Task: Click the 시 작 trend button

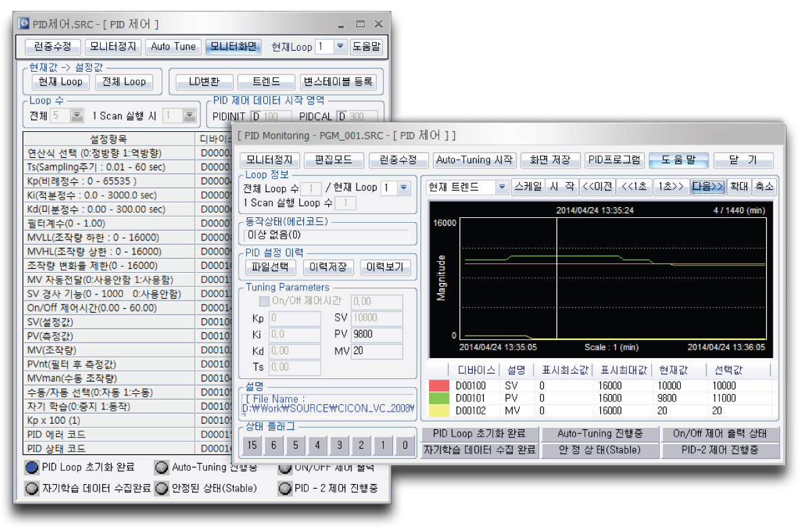Action: tap(562, 187)
